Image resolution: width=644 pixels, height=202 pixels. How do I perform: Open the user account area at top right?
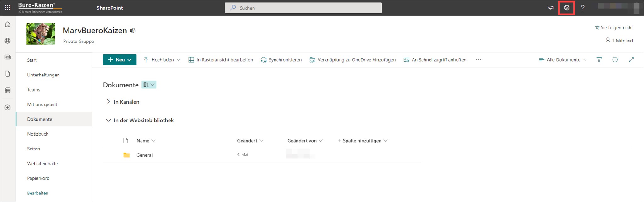pyautogui.click(x=619, y=8)
